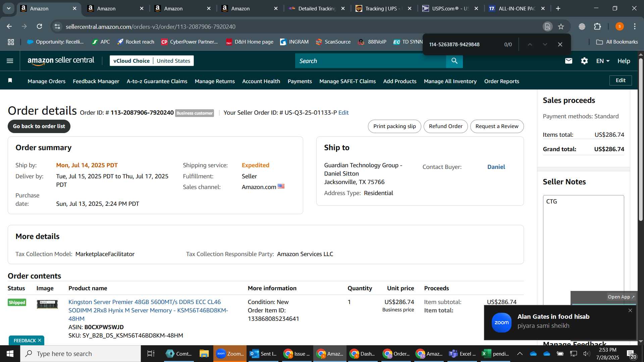Open File Explorer from the taskbar

click(204, 354)
